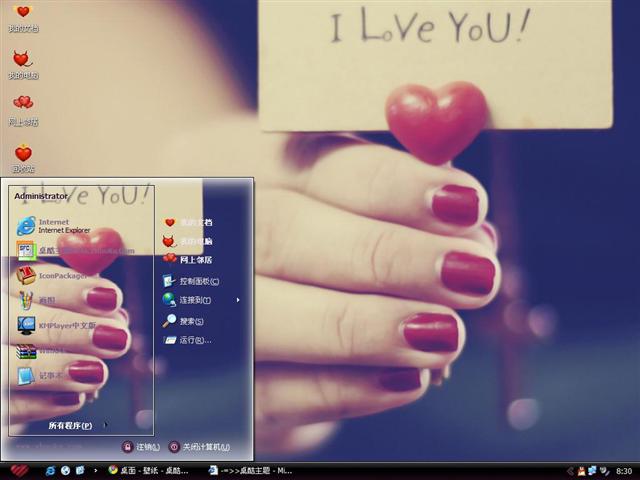Open 控制面板(C) Control Panel
The width and height of the screenshot is (640, 480).
[191, 281]
